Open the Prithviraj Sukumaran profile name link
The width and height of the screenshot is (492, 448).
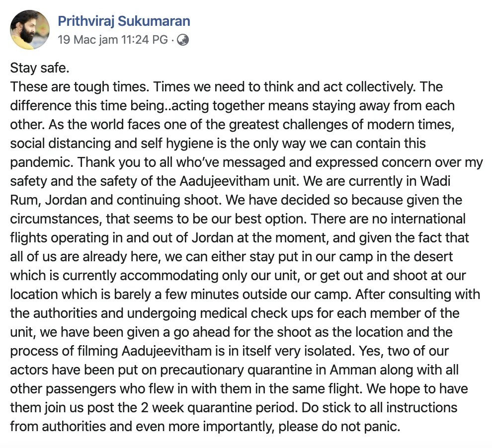[124, 21]
